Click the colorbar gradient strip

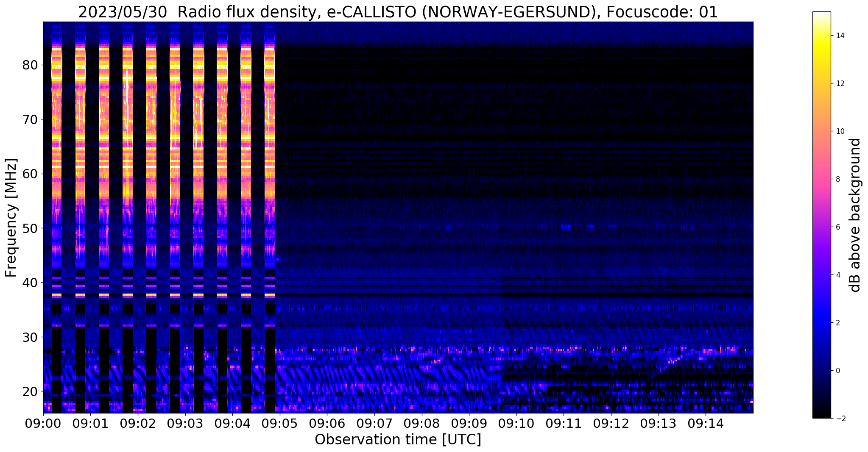click(821, 215)
